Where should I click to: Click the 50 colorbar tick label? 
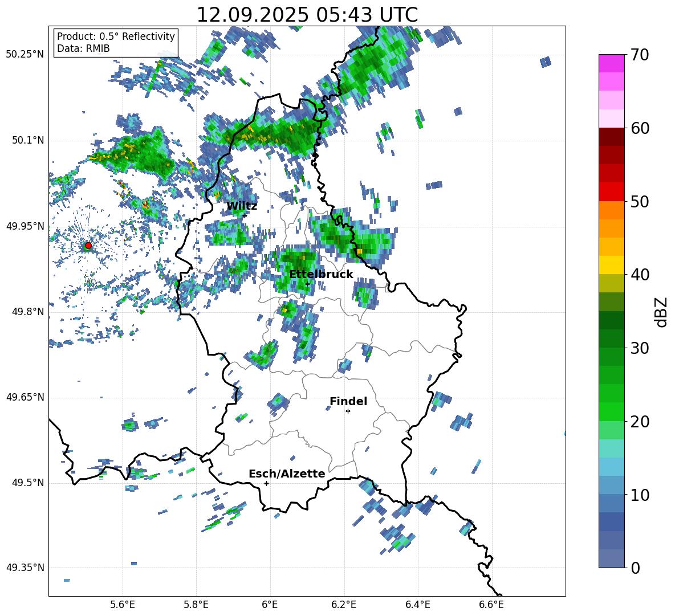pos(640,202)
